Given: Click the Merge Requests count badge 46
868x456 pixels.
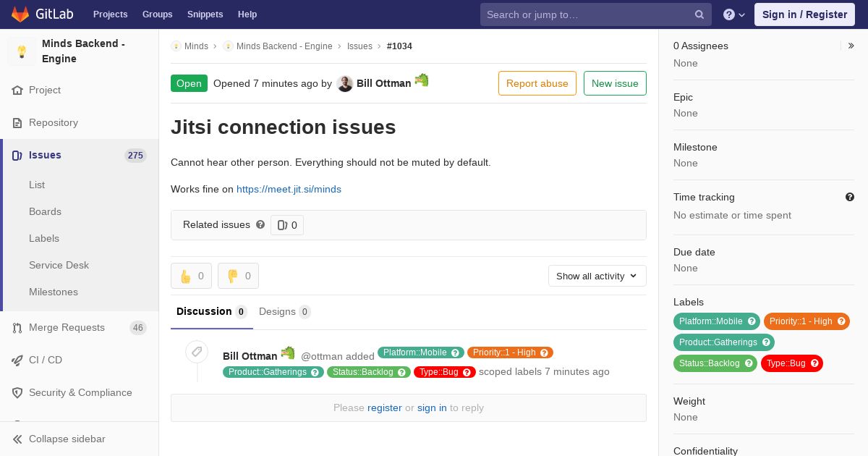Looking at the screenshot, I should coord(138,328).
